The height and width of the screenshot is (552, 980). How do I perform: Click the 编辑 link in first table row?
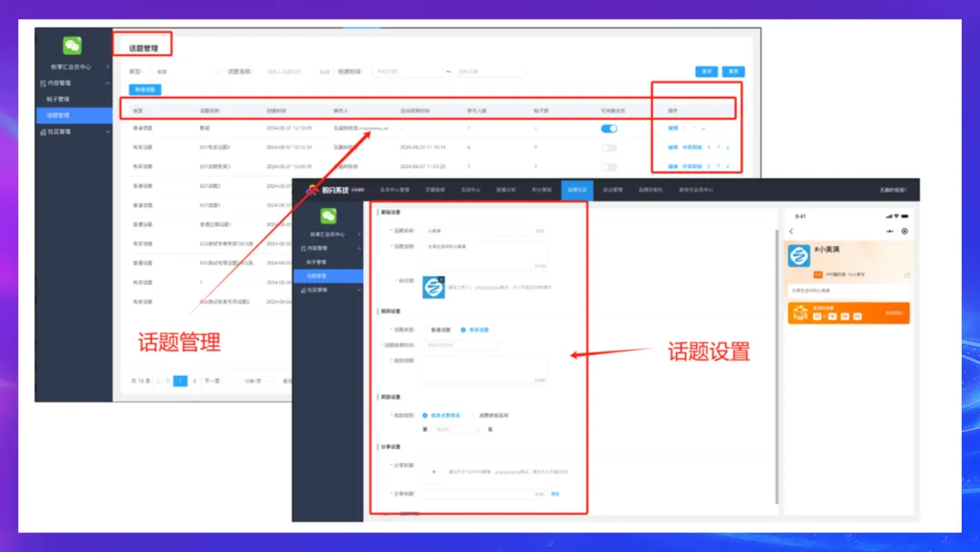[672, 129]
